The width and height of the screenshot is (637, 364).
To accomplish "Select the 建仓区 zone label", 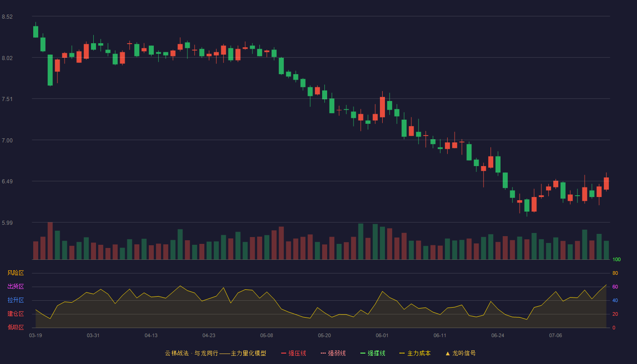I will [15, 314].
